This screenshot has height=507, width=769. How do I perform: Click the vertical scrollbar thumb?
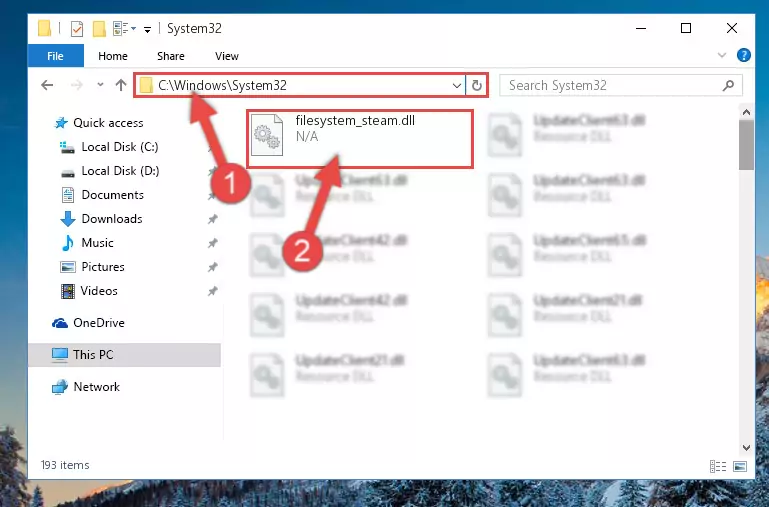pos(746,145)
